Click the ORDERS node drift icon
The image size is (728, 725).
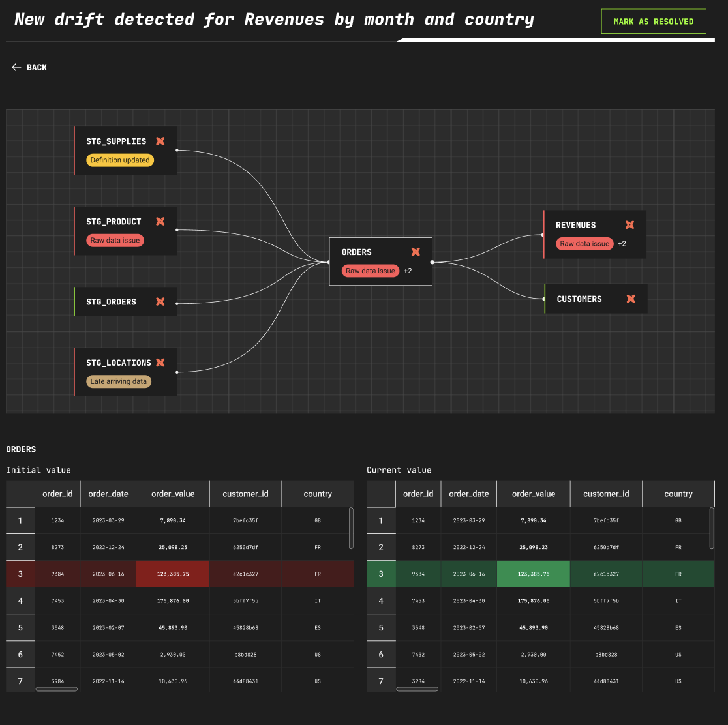click(x=416, y=252)
